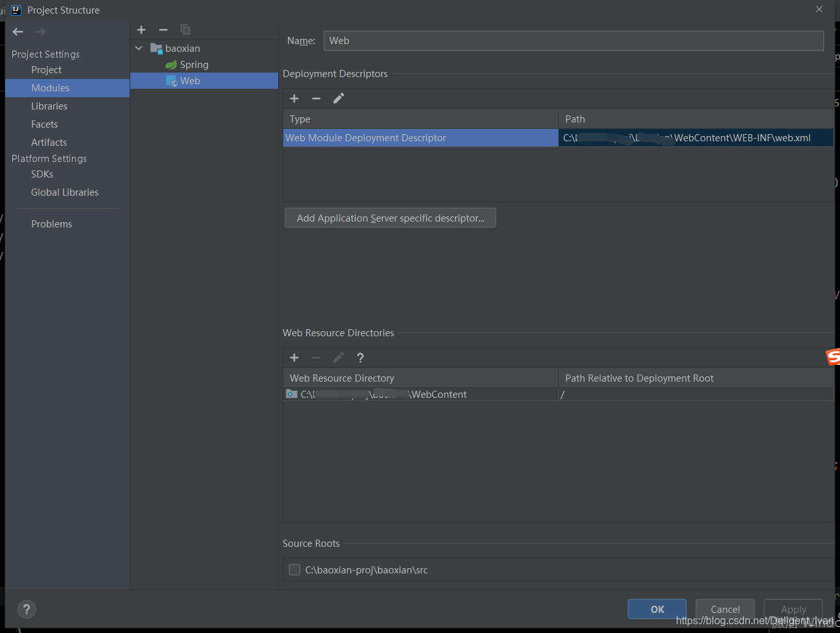The image size is (840, 633).
Task: Open the Libraries settings page
Action: click(49, 106)
